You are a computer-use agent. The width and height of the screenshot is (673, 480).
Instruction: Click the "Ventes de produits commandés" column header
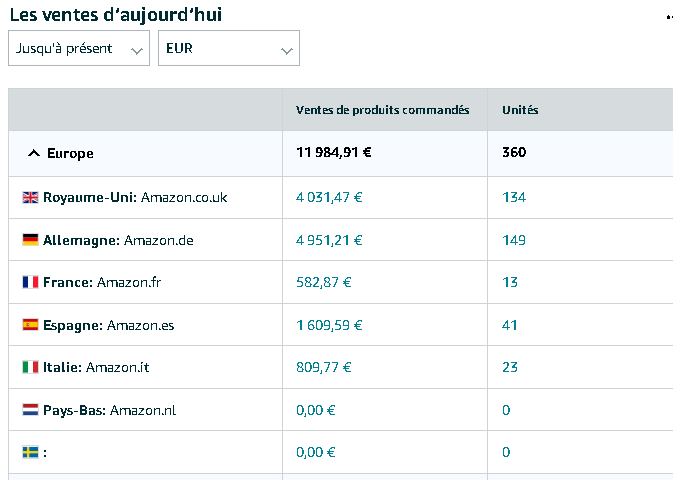tap(382, 110)
